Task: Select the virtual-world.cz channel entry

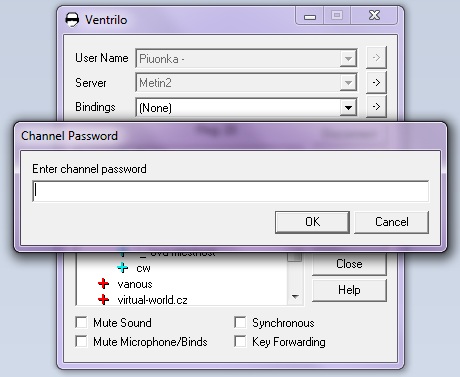Action: click(x=152, y=300)
